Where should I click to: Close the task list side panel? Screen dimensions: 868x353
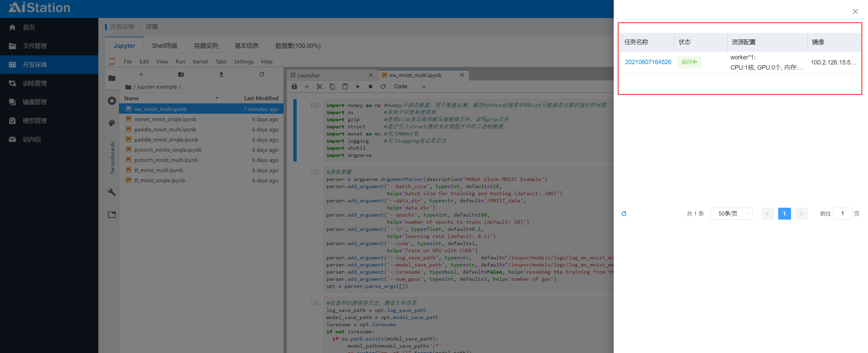tap(855, 12)
